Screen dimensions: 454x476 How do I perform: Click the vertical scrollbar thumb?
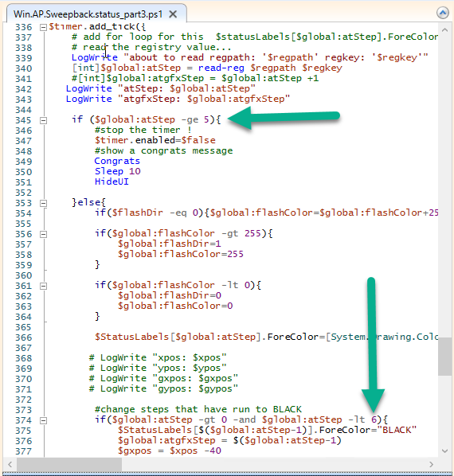(x=444, y=357)
